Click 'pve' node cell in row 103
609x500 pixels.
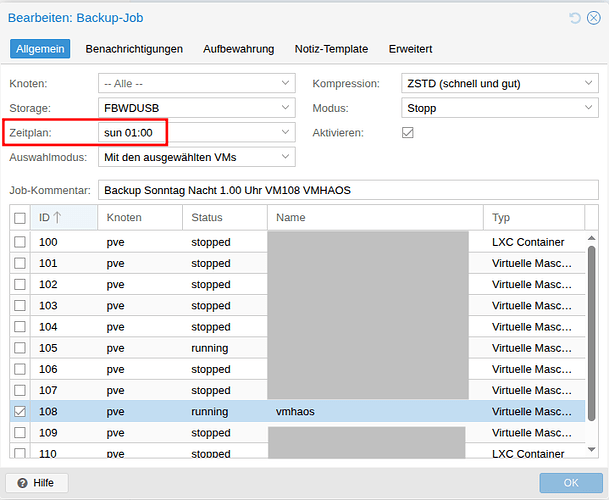point(115,306)
